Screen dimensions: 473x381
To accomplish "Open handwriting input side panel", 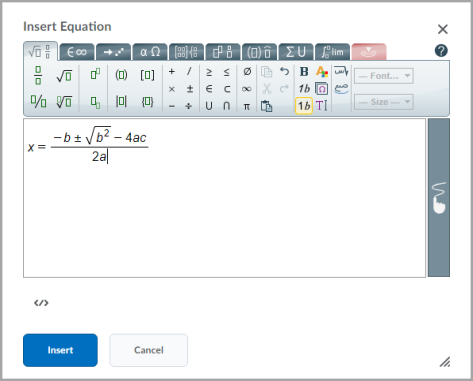I will click(x=439, y=197).
